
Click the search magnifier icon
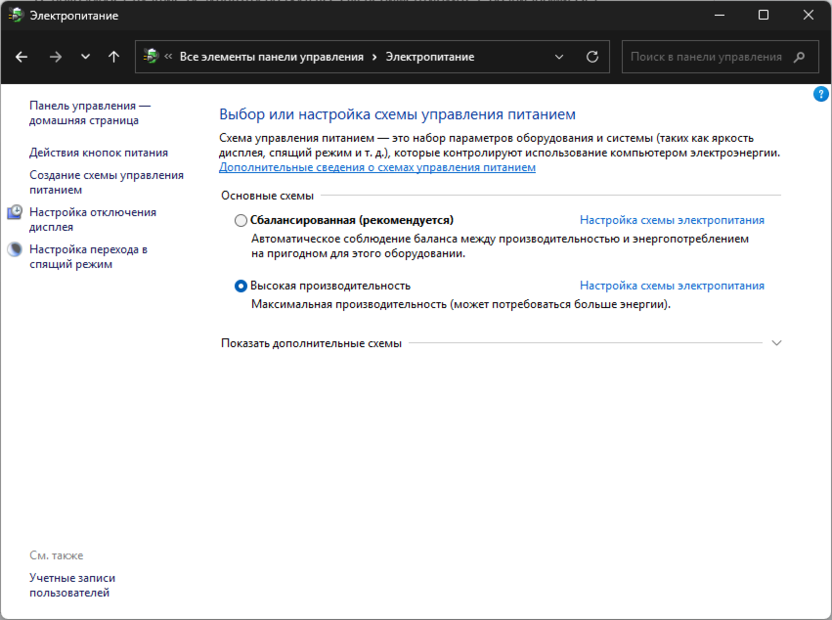(x=799, y=57)
